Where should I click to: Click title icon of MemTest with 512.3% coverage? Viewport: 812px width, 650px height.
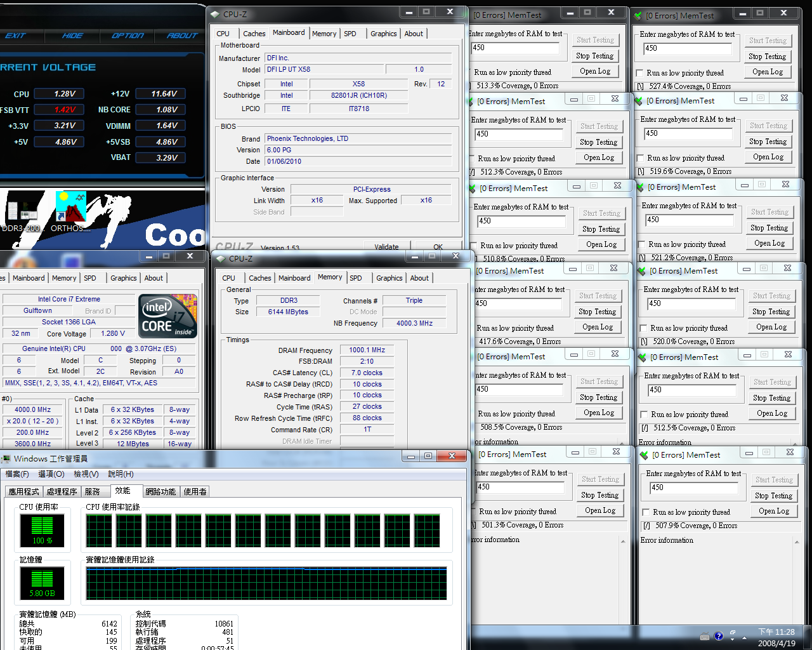pos(471,101)
